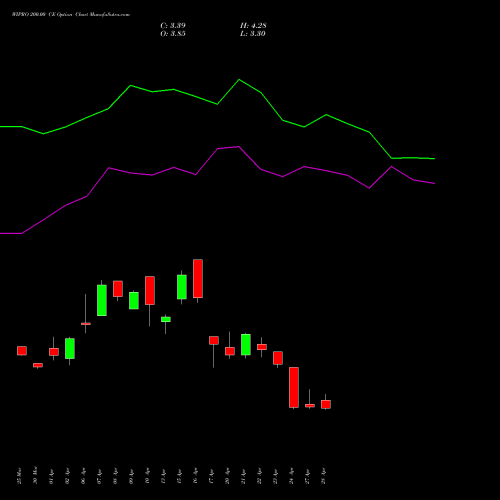The width and height of the screenshot is (500, 500).
Task: Select the 07 Apr date label
Action: 100,477
